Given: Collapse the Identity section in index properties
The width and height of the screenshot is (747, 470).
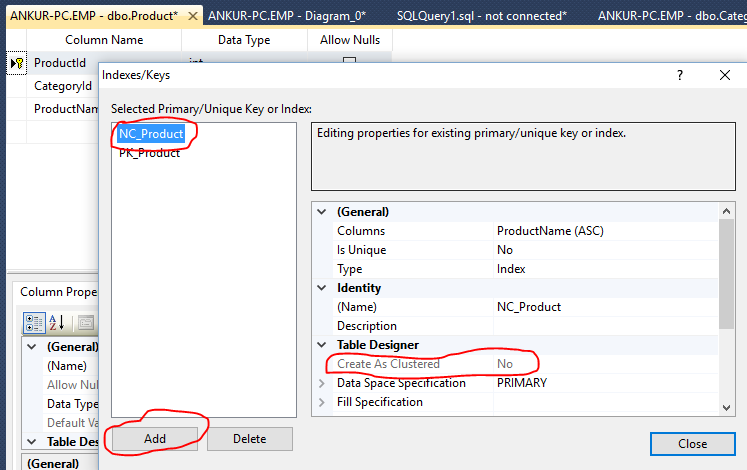Looking at the screenshot, I should [322, 288].
